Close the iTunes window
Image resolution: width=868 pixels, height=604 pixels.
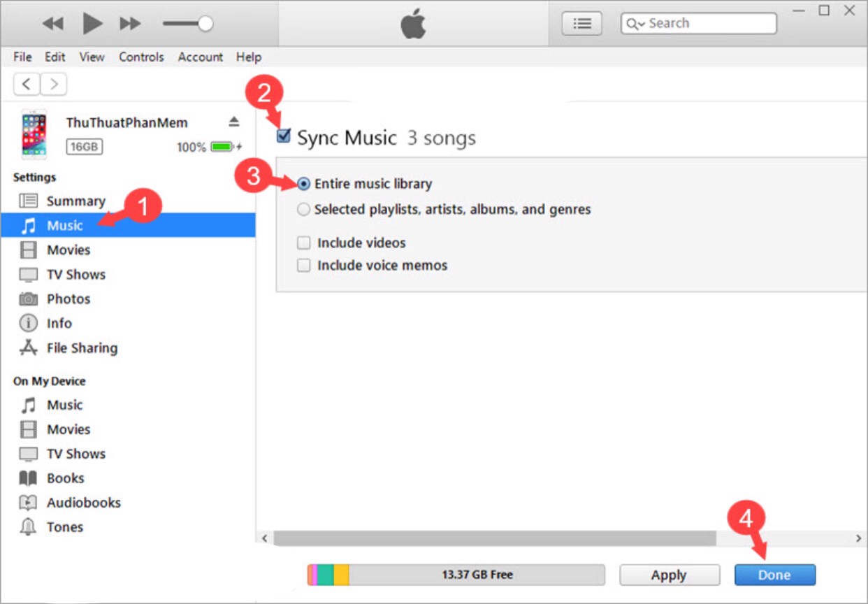pyautogui.click(x=850, y=10)
